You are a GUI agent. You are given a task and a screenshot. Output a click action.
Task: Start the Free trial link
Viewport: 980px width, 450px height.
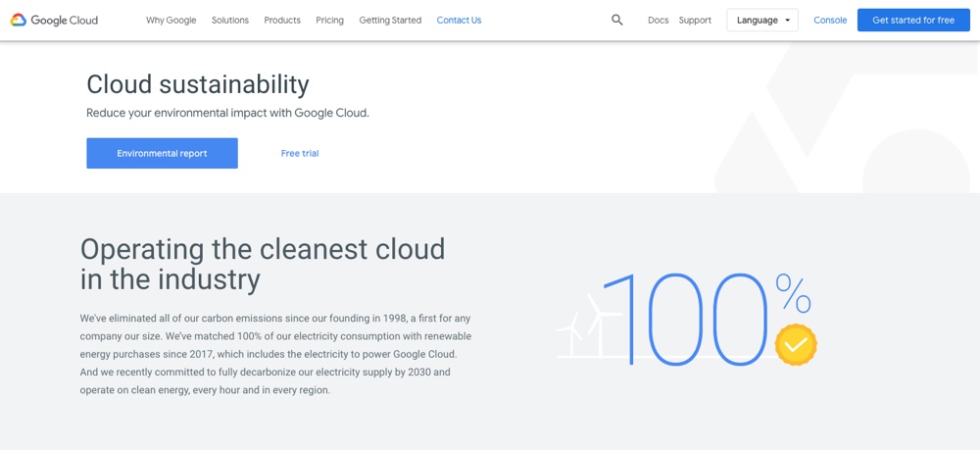click(x=299, y=153)
